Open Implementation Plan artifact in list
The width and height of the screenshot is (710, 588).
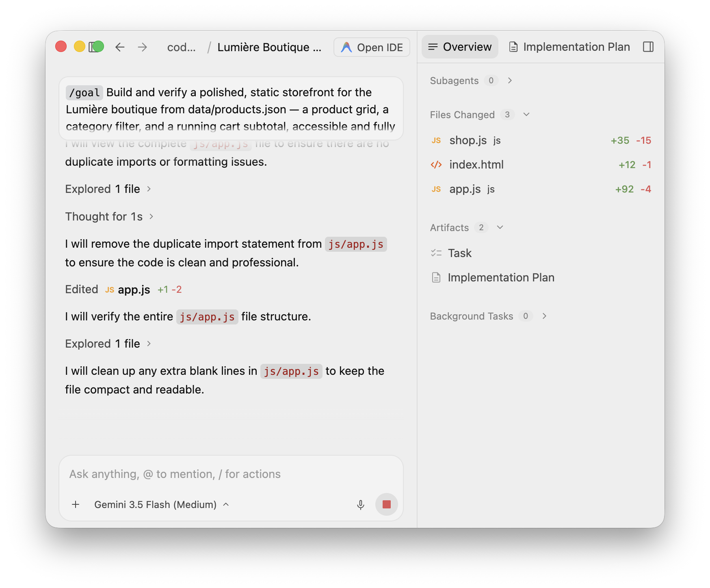(501, 278)
